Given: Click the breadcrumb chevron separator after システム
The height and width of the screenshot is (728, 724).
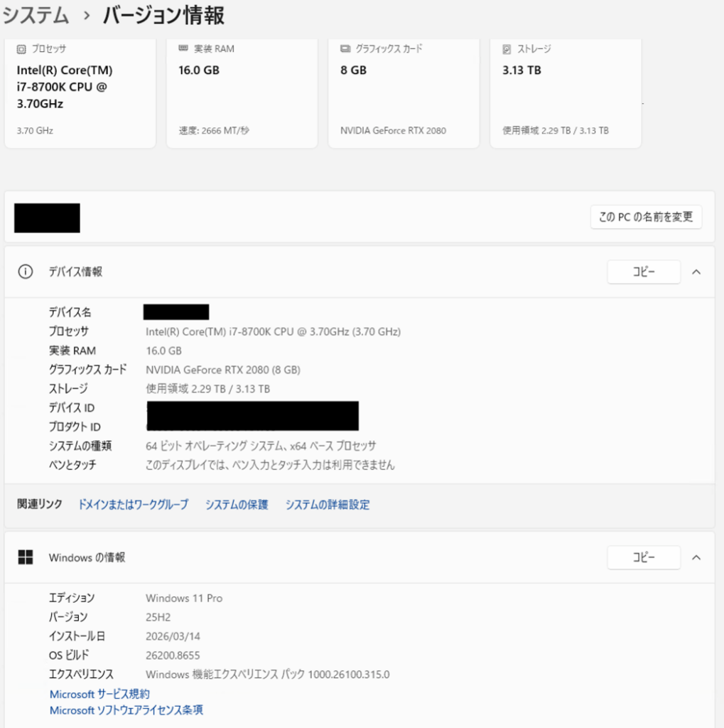Looking at the screenshot, I should 86,16.
